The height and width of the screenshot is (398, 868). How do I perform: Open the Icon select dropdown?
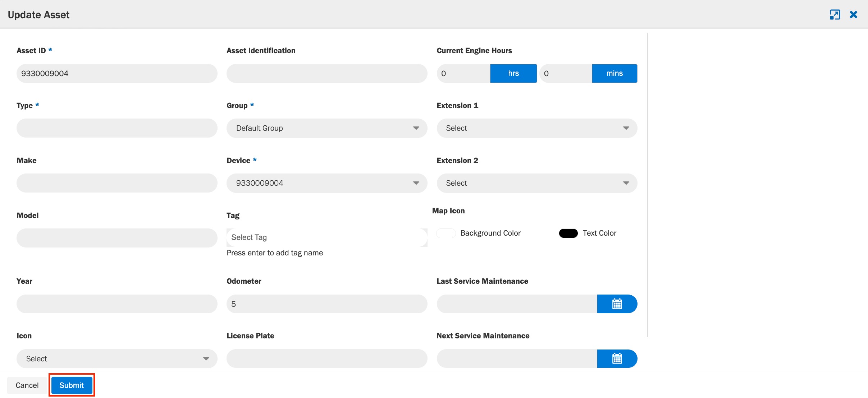pyautogui.click(x=117, y=359)
